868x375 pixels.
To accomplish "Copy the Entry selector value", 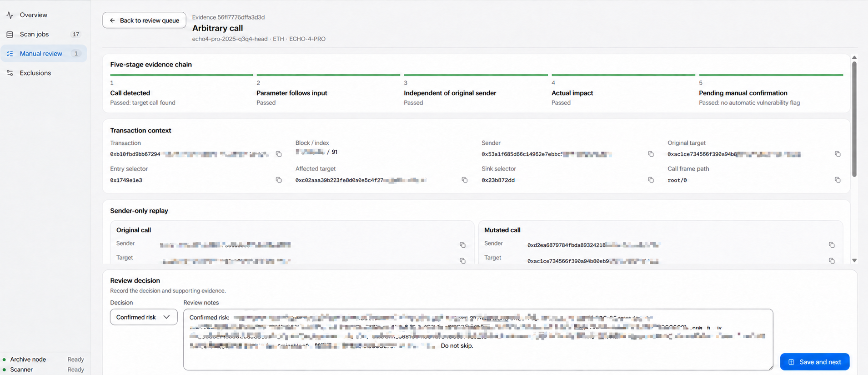I will point(279,180).
